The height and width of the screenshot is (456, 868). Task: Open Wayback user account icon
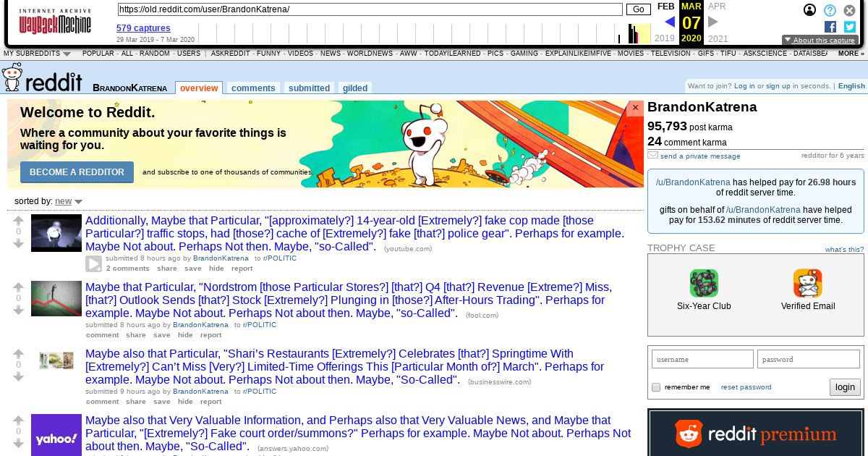click(810, 10)
